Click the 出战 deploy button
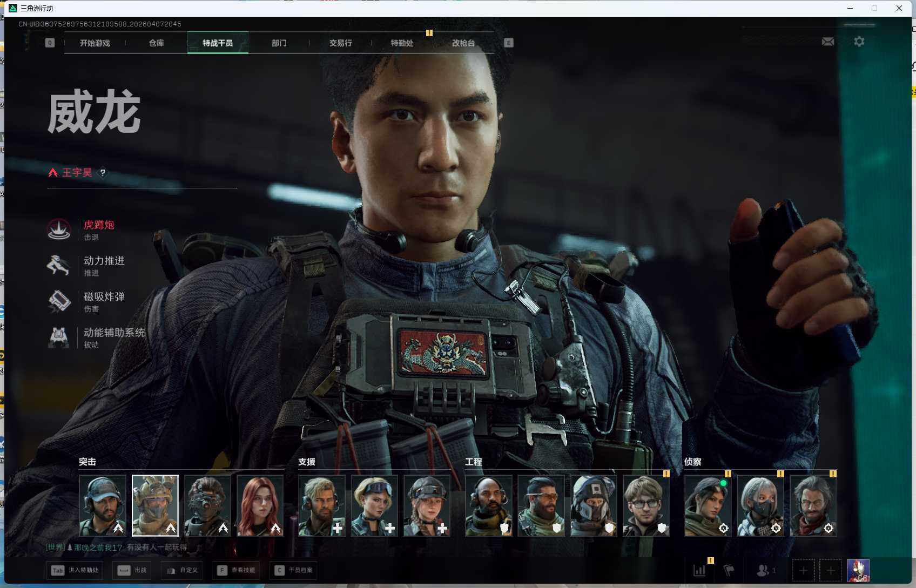The height and width of the screenshot is (588, 916). click(132, 570)
